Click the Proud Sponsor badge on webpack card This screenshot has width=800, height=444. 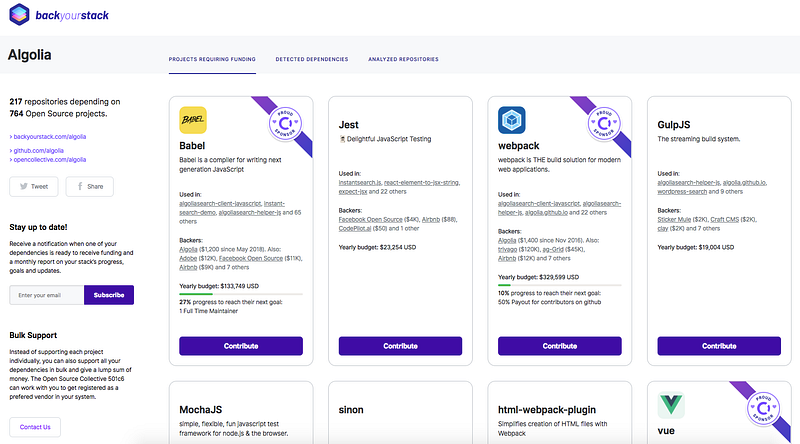click(604, 123)
